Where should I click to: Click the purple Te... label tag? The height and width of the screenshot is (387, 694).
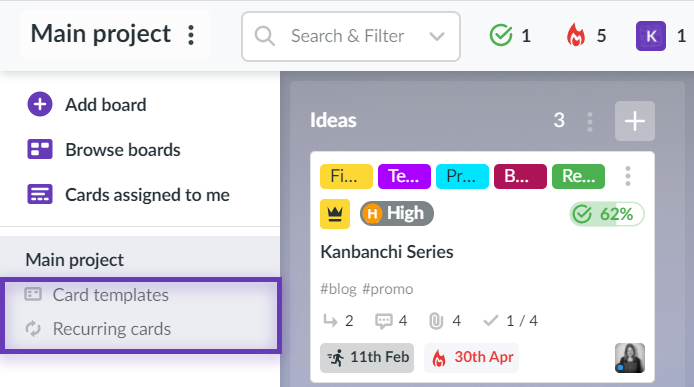pyautogui.click(x=404, y=176)
